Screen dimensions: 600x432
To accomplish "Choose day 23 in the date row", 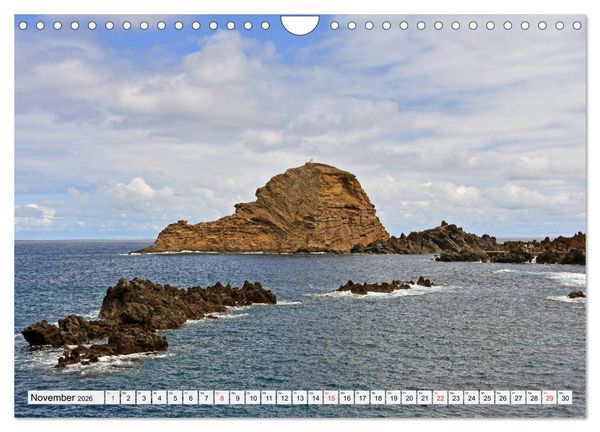I will pyautogui.click(x=456, y=398).
